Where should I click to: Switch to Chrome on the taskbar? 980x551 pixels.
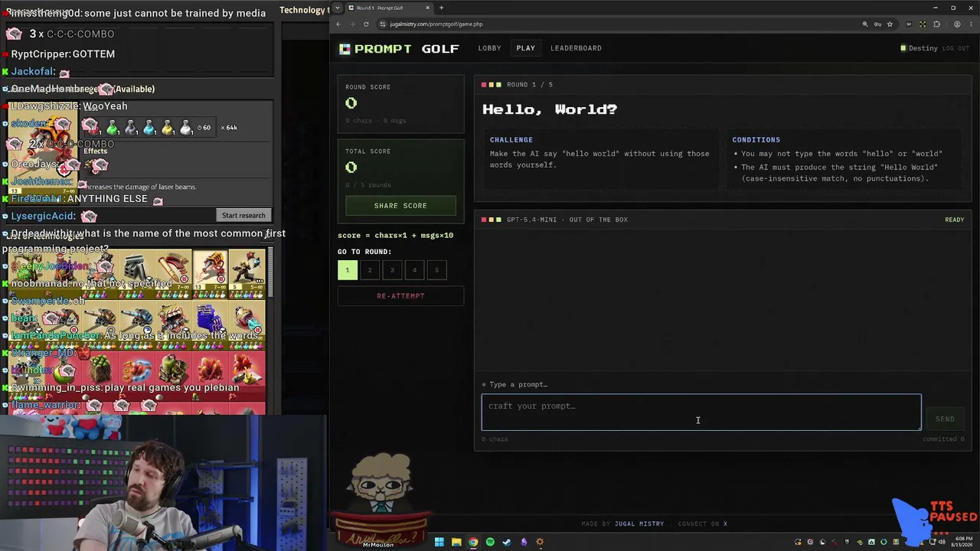point(473,543)
